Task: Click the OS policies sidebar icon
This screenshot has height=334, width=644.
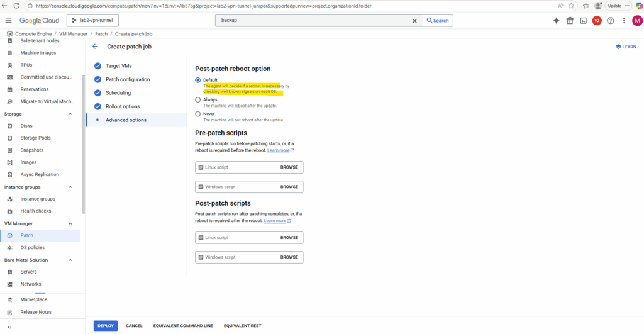Action: 10,248
